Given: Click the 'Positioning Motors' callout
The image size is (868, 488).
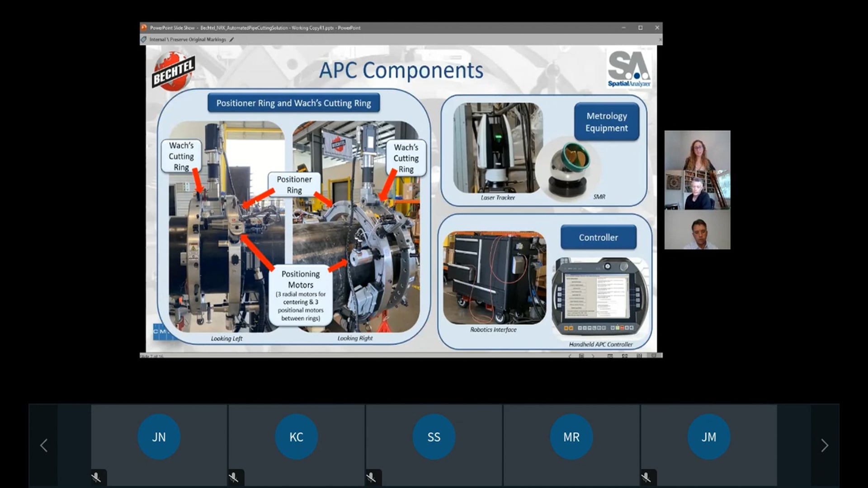Looking at the screenshot, I should click(x=301, y=296).
